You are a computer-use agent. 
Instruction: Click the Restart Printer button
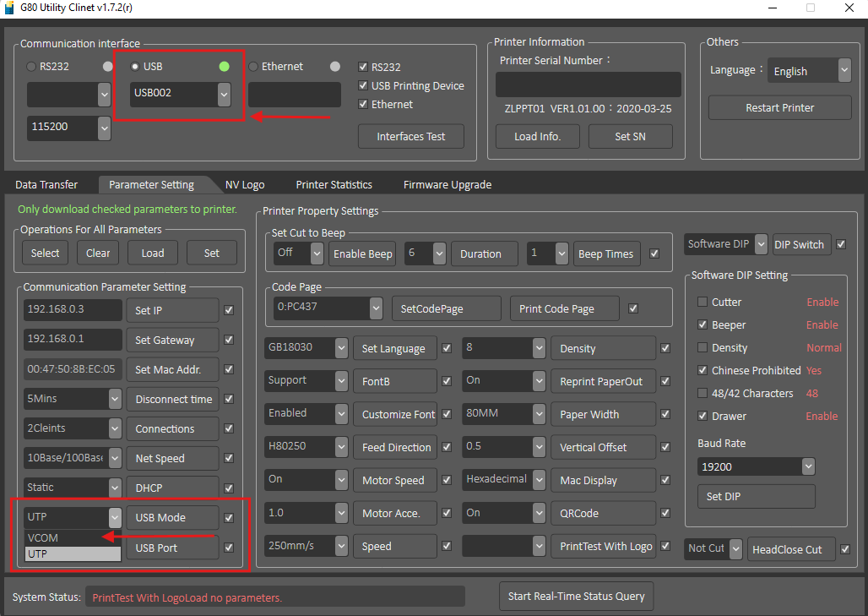click(x=779, y=107)
